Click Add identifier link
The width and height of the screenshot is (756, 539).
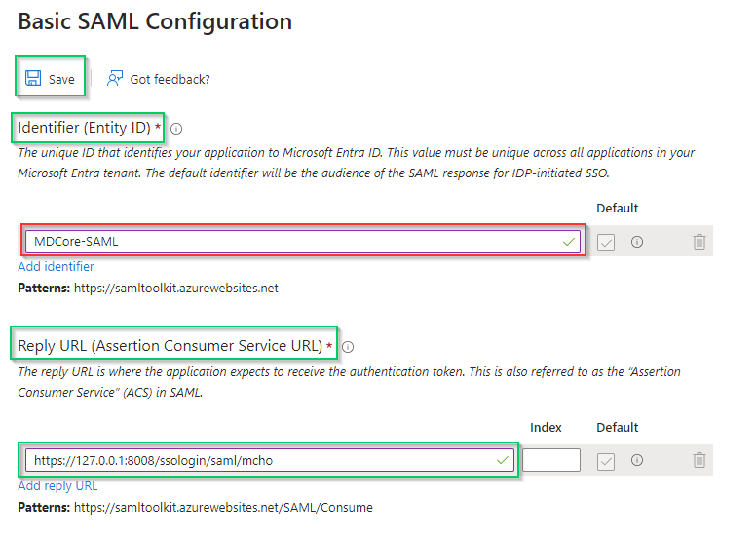tap(56, 266)
